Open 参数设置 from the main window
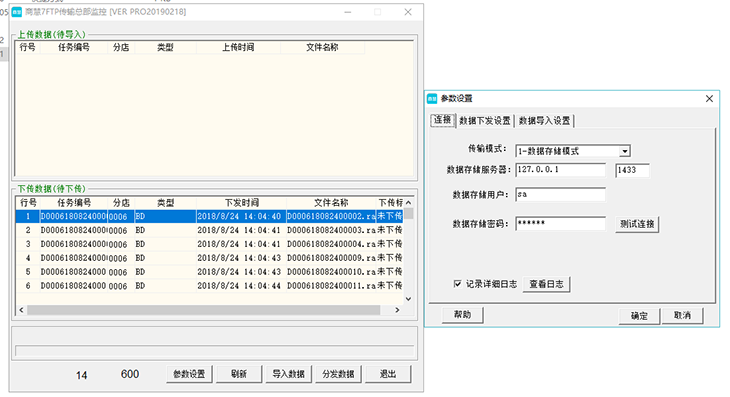The height and width of the screenshot is (397, 730). coord(189,374)
